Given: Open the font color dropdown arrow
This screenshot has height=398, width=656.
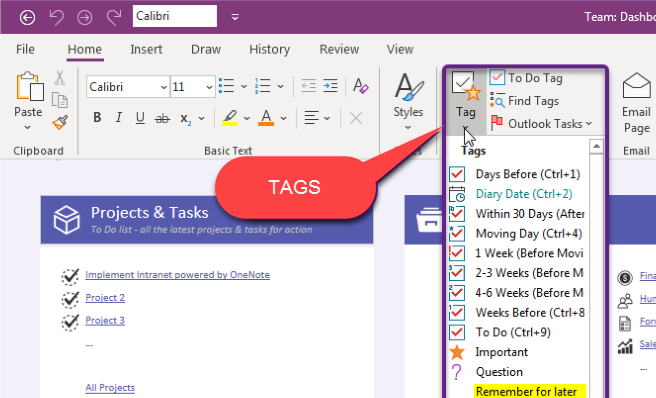Looking at the screenshot, I should tap(283, 119).
